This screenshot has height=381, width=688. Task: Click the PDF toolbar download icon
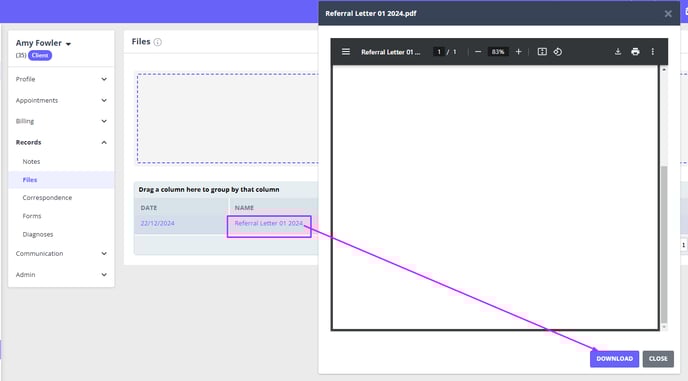click(x=618, y=52)
